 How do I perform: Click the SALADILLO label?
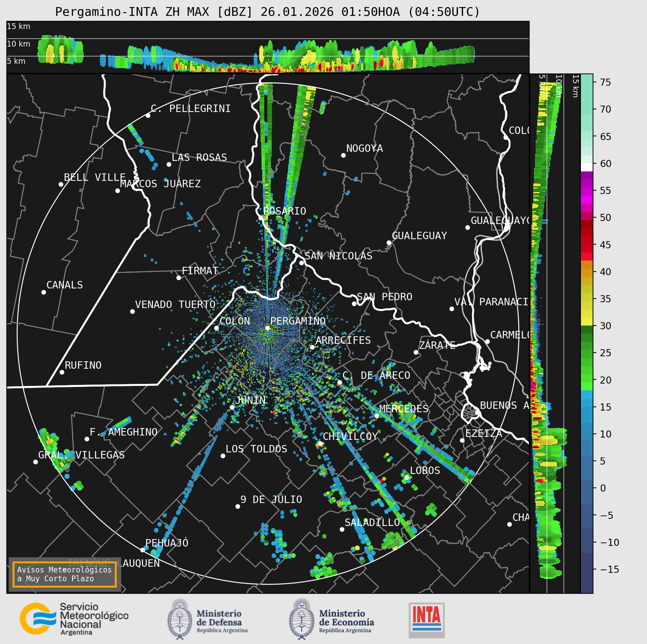pyautogui.click(x=372, y=522)
